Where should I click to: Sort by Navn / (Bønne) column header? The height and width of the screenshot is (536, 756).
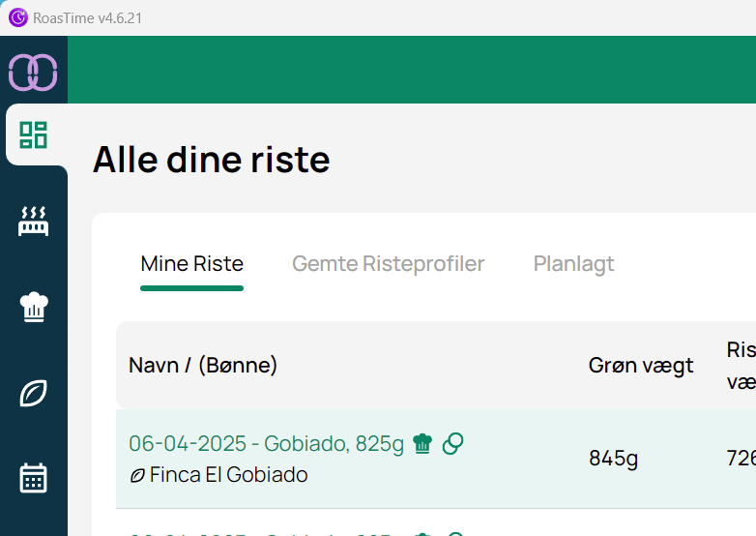pyautogui.click(x=203, y=365)
